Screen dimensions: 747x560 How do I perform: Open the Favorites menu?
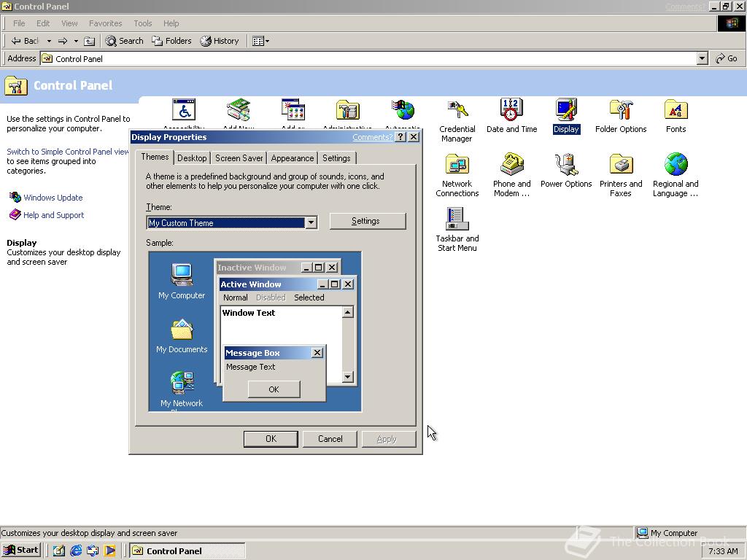(105, 23)
